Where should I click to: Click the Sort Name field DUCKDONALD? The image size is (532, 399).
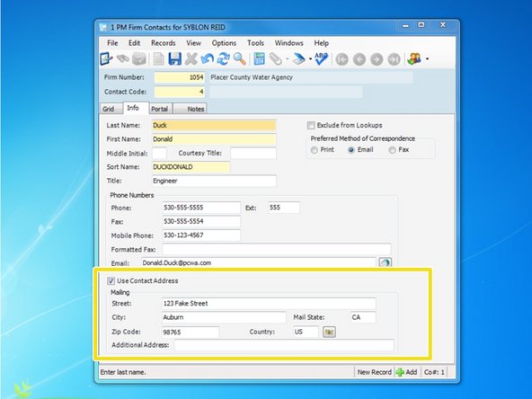(x=191, y=167)
